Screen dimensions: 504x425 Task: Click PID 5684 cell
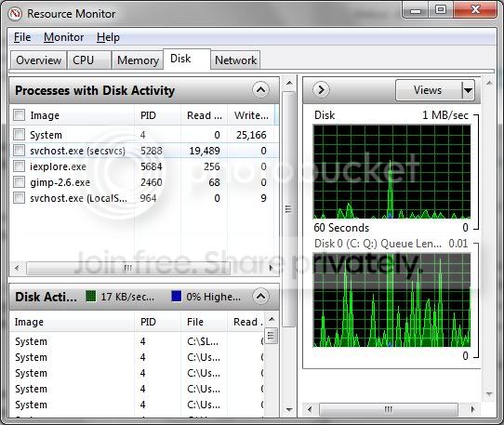[151, 166]
